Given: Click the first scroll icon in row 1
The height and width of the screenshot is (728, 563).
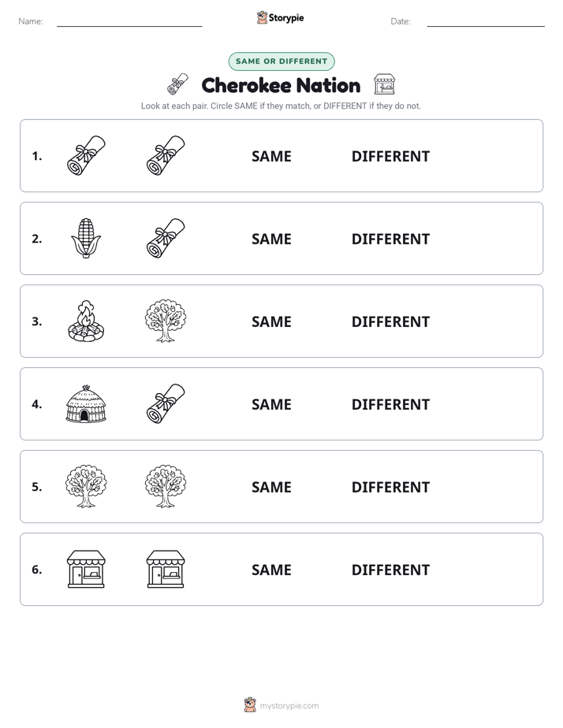Looking at the screenshot, I should (x=86, y=155).
